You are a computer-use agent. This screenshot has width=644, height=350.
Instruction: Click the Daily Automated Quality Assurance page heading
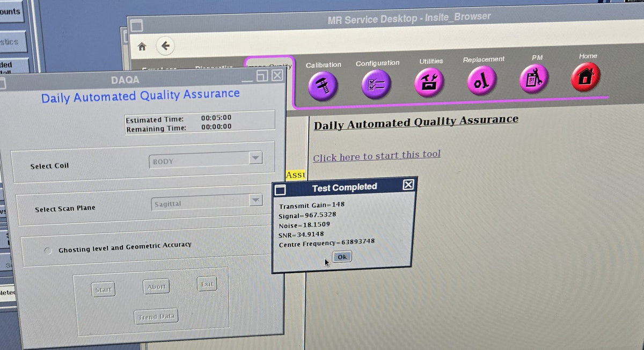[x=416, y=122]
